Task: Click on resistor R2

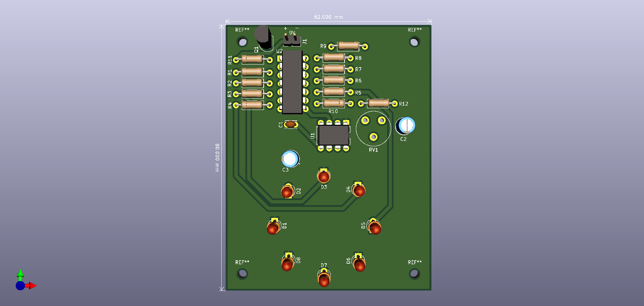Action: coord(252,82)
